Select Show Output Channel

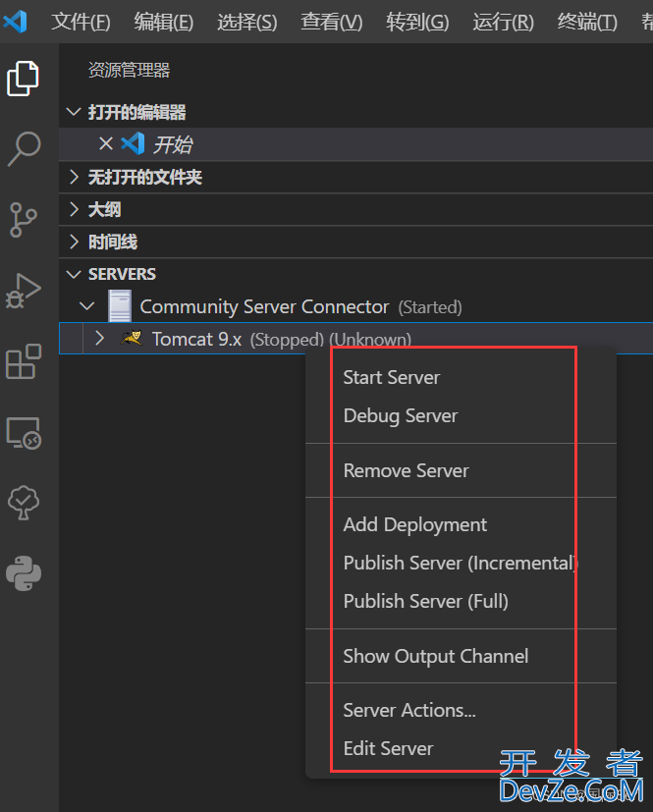click(x=461, y=656)
